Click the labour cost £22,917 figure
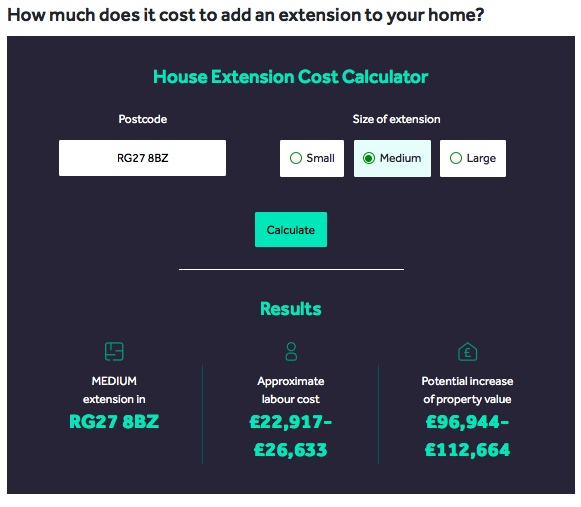The width and height of the screenshot is (581, 507). [x=290, y=422]
